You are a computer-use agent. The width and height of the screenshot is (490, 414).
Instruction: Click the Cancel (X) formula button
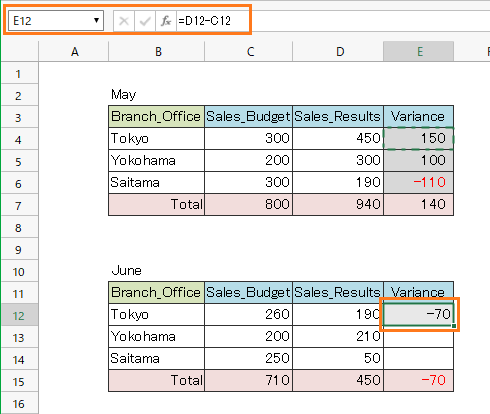pyautogui.click(x=124, y=21)
